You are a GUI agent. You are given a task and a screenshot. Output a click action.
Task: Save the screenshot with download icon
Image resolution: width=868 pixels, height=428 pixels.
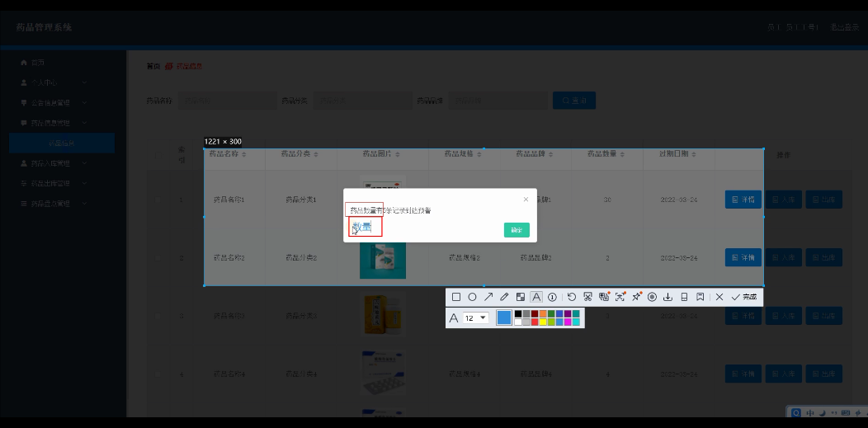(668, 297)
